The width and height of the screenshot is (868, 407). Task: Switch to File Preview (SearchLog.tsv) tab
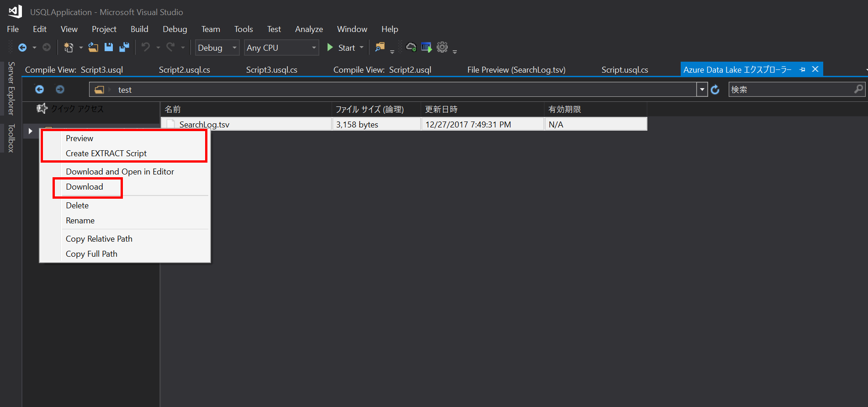click(x=516, y=69)
